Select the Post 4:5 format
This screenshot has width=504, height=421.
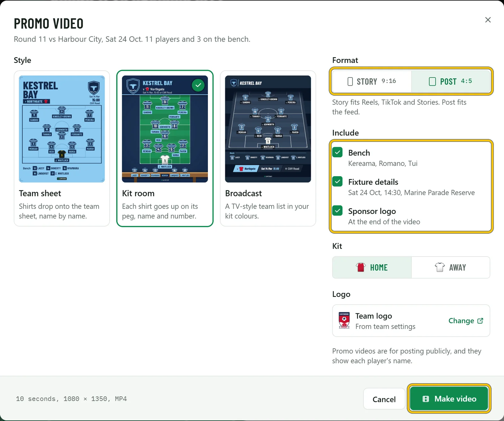pos(451,81)
